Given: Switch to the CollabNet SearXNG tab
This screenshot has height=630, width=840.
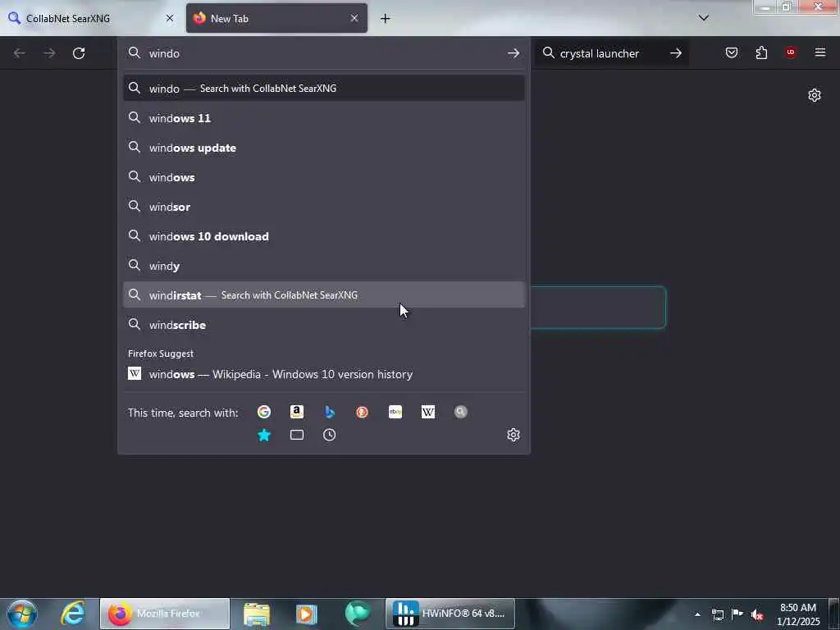Looking at the screenshot, I should tap(91, 18).
